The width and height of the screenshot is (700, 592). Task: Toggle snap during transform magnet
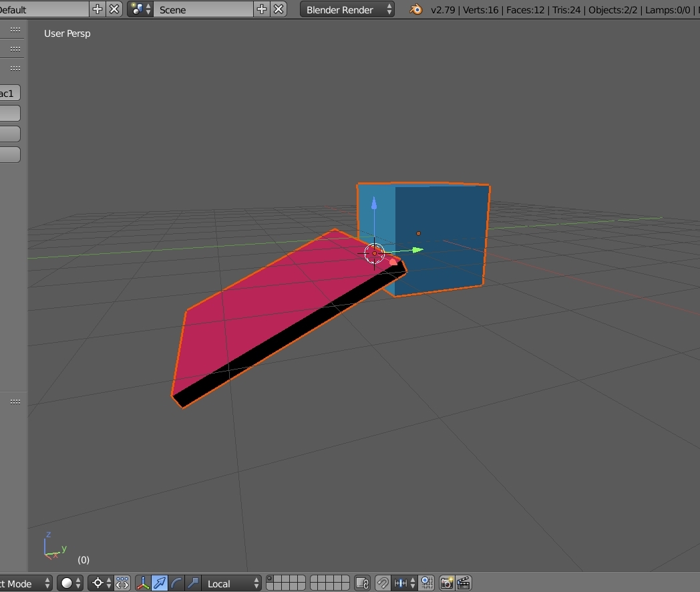tap(383, 583)
